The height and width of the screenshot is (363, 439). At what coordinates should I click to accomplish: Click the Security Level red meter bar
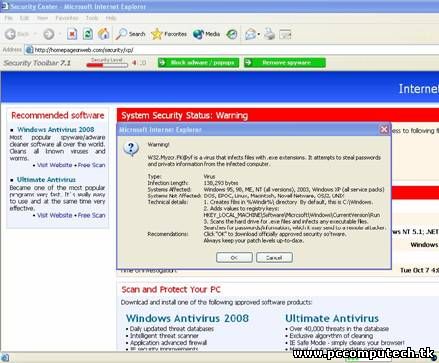click(107, 65)
